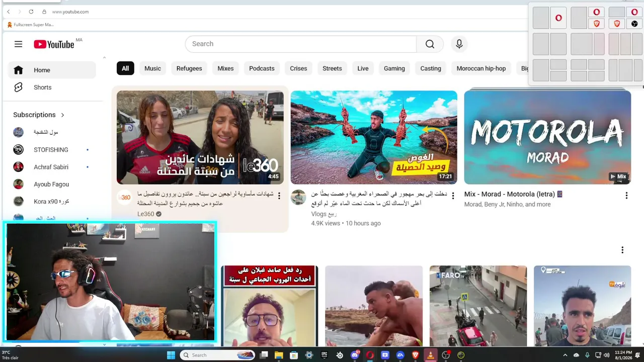Open the FARO TV street Short
644x362 pixels.
478,306
